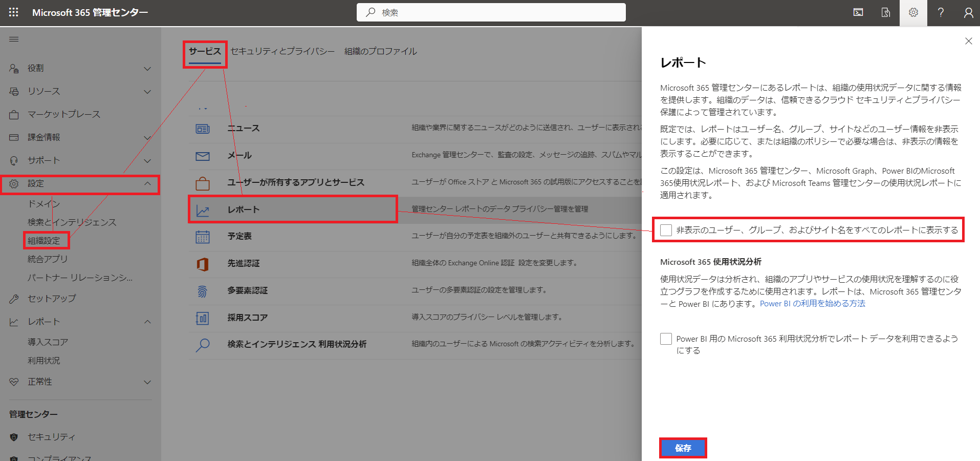Click the 検索 search box
This screenshot has width=980, height=461.
pyautogui.click(x=491, y=12)
